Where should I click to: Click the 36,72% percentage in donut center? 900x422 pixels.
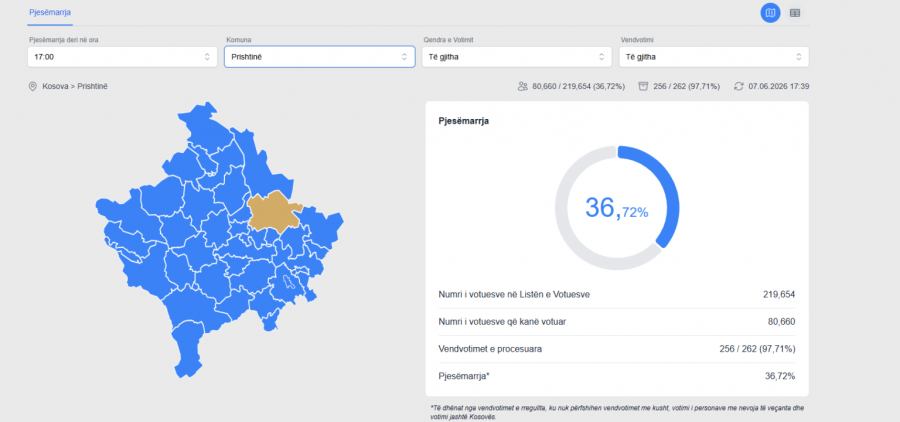(x=616, y=208)
